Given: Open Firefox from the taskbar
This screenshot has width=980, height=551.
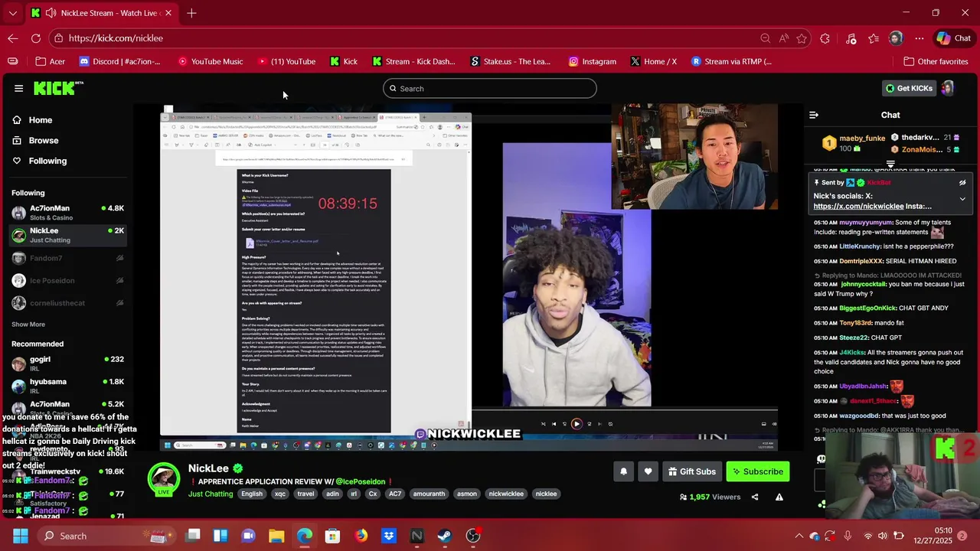Looking at the screenshot, I should [x=361, y=536].
